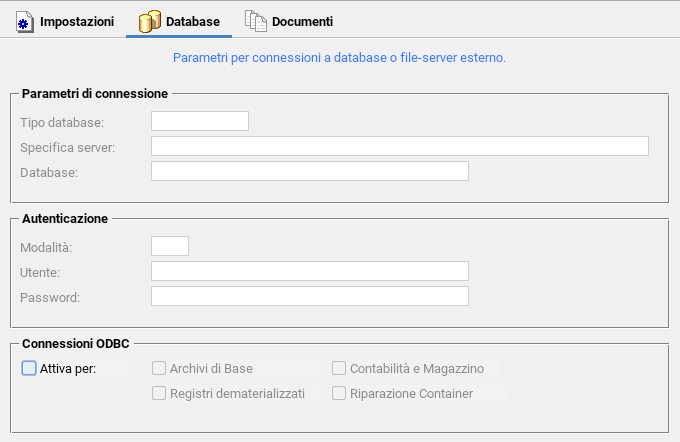This screenshot has width=680, height=442.
Task: Click the Documenti pages icon
Action: tap(256, 21)
